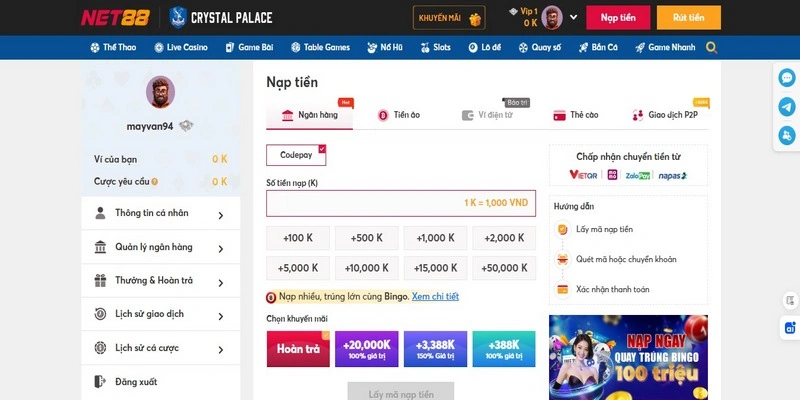Screen dimensions: 800x400
Task: Select the Codepay payment option
Action: pyautogui.click(x=296, y=155)
